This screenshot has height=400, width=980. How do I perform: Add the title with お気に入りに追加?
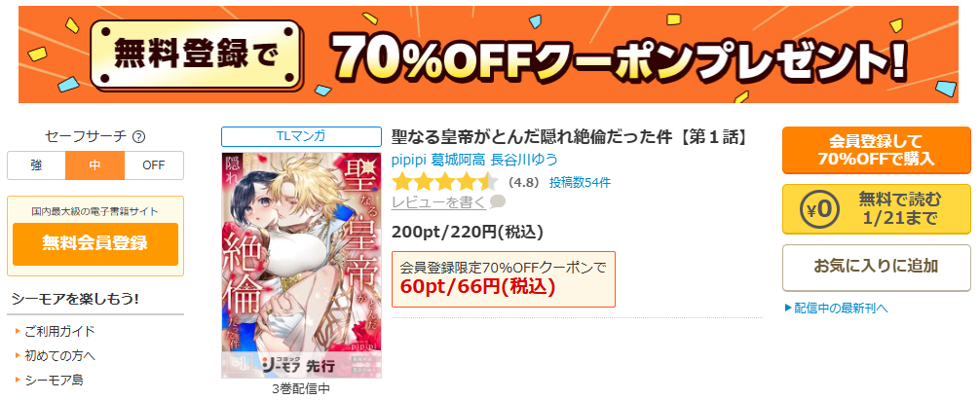click(876, 267)
